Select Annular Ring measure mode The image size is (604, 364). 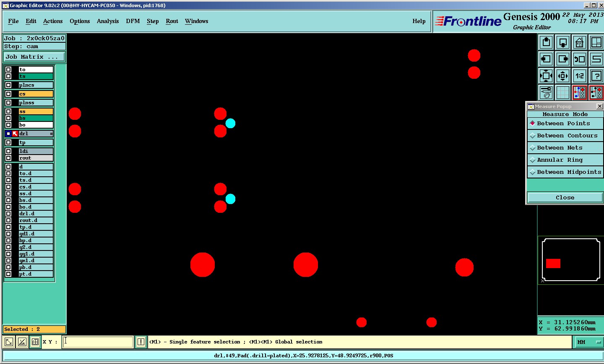[565, 160]
